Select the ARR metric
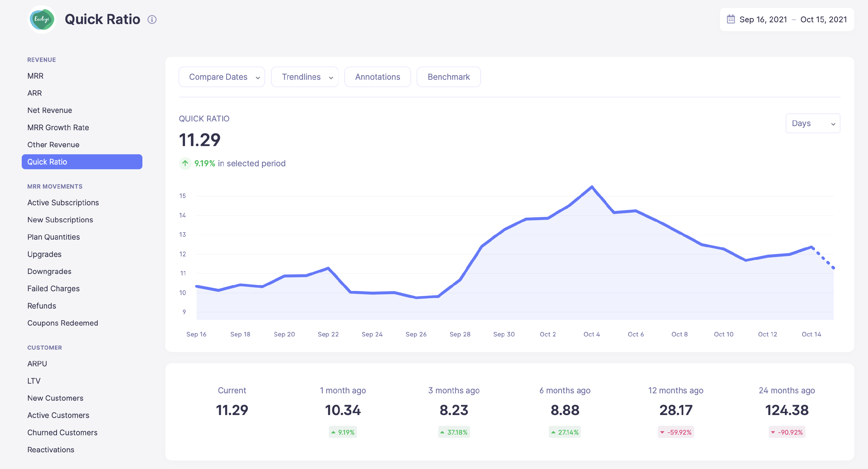Image resolution: width=868 pixels, height=469 pixels. (34, 93)
